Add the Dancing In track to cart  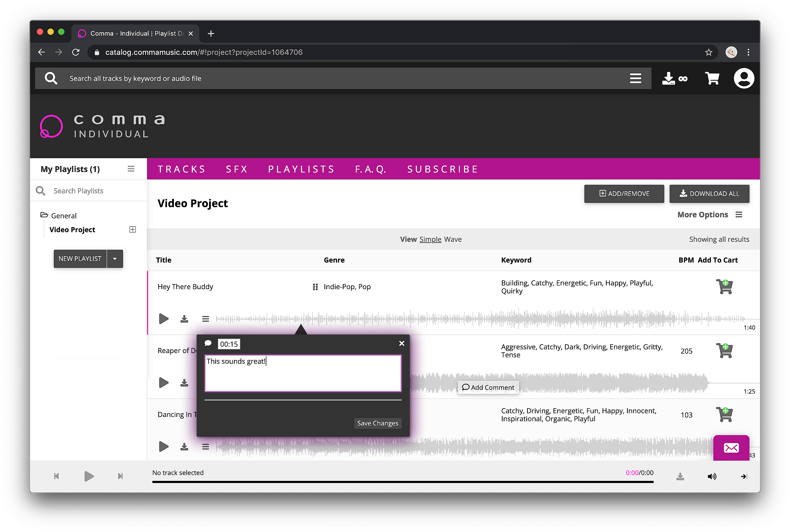coord(724,414)
